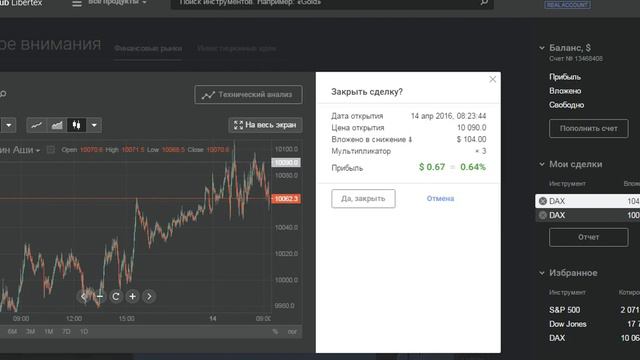
Task: Switch chart scale to log mode
Action: tap(292, 331)
